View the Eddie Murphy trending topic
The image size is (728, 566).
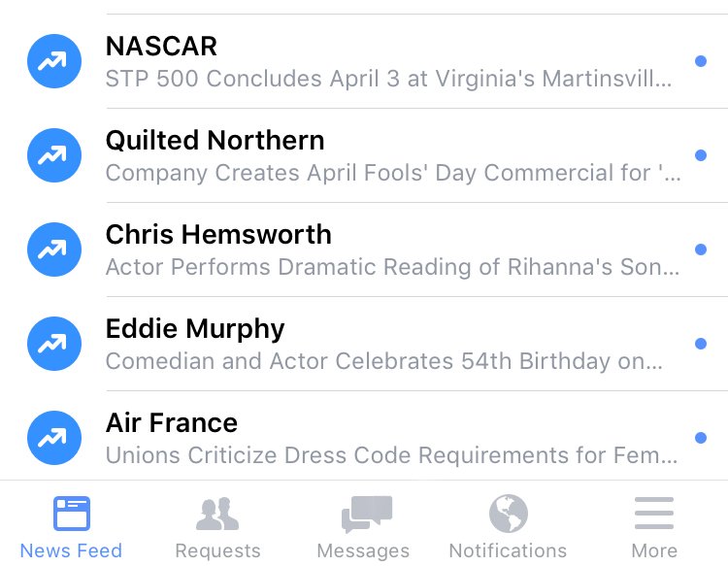[x=388, y=344]
